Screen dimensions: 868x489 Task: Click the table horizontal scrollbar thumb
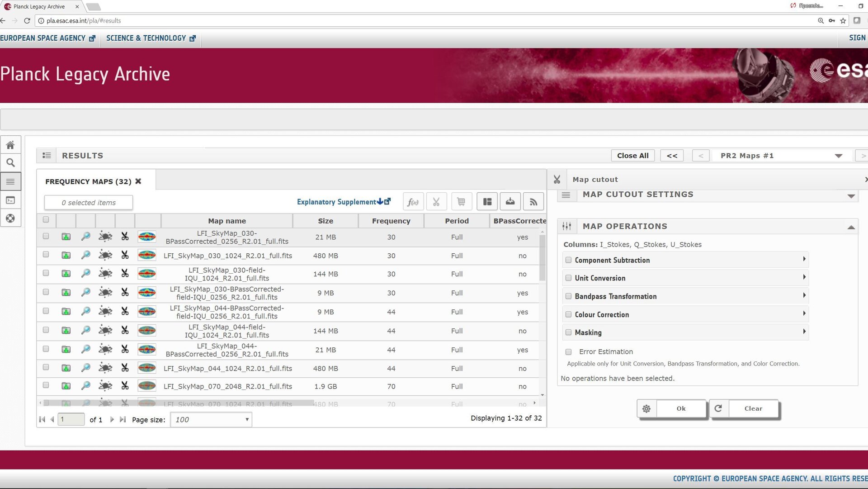point(179,403)
